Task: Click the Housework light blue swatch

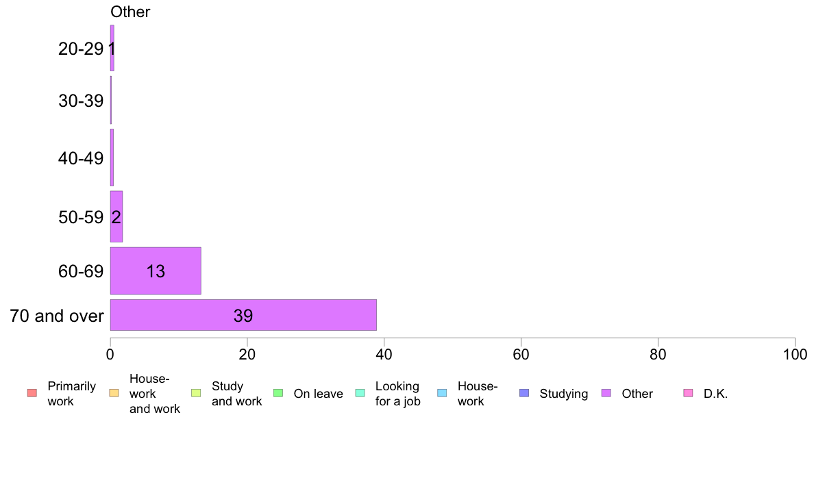Action: [x=443, y=394]
